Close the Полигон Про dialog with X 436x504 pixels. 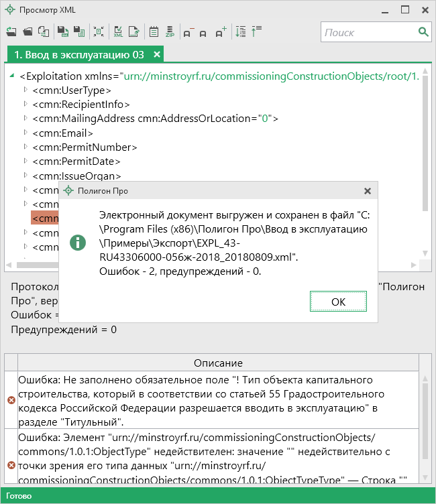tap(367, 191)
